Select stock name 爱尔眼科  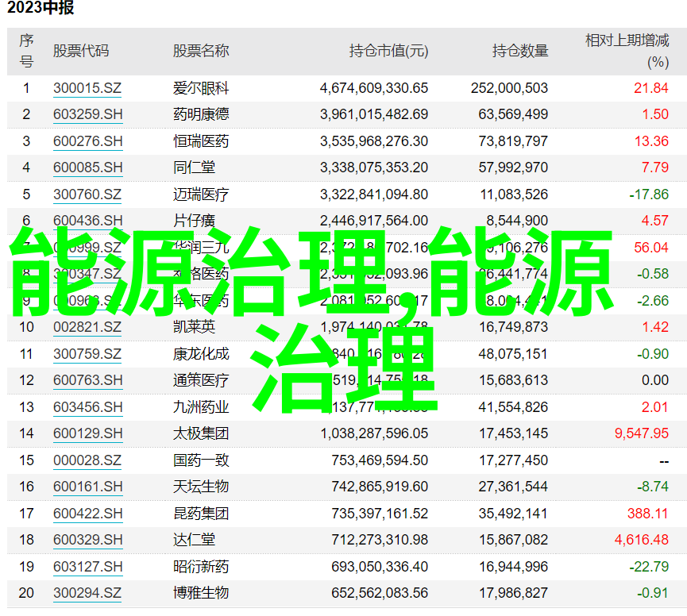(201, 88)
